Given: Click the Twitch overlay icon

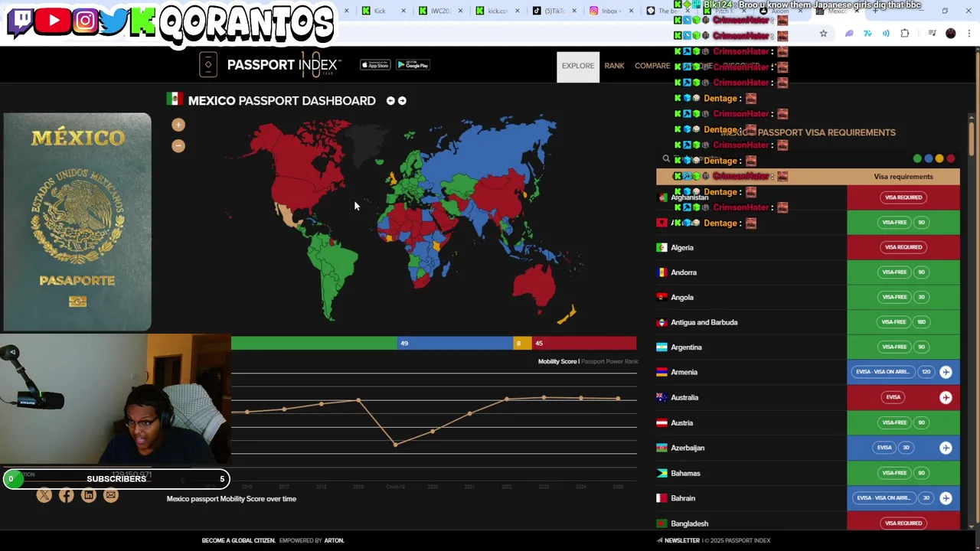Looking at the screenshot, I should [20, 21].
